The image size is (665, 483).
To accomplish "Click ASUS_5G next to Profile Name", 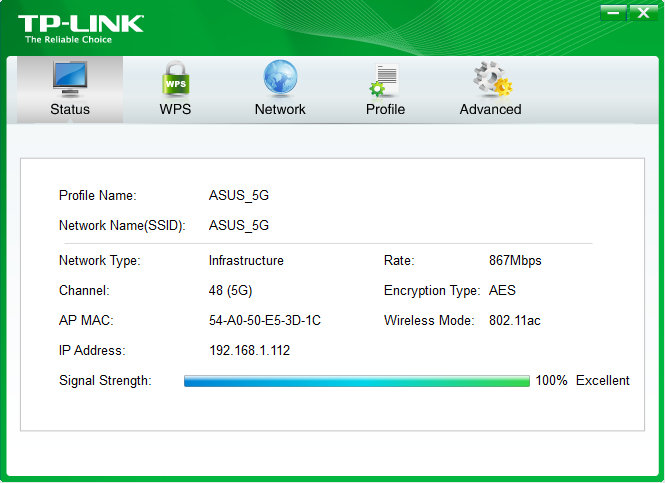I will click(238, 195).
